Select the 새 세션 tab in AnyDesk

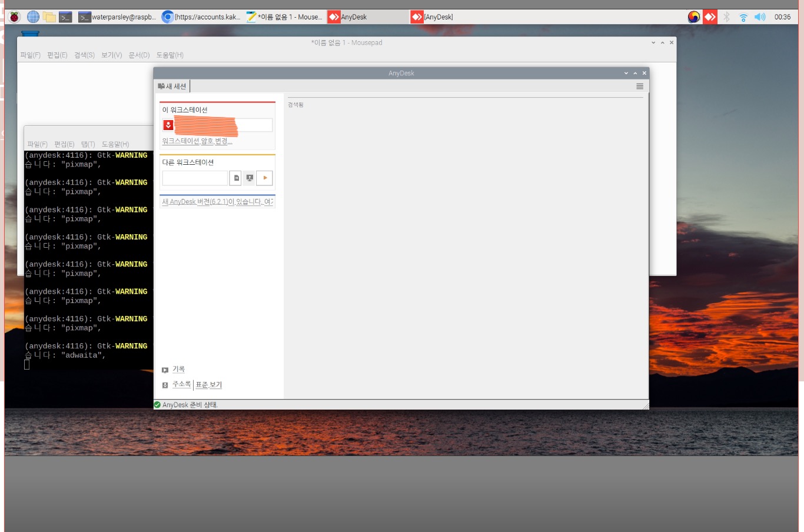point(172,86)
